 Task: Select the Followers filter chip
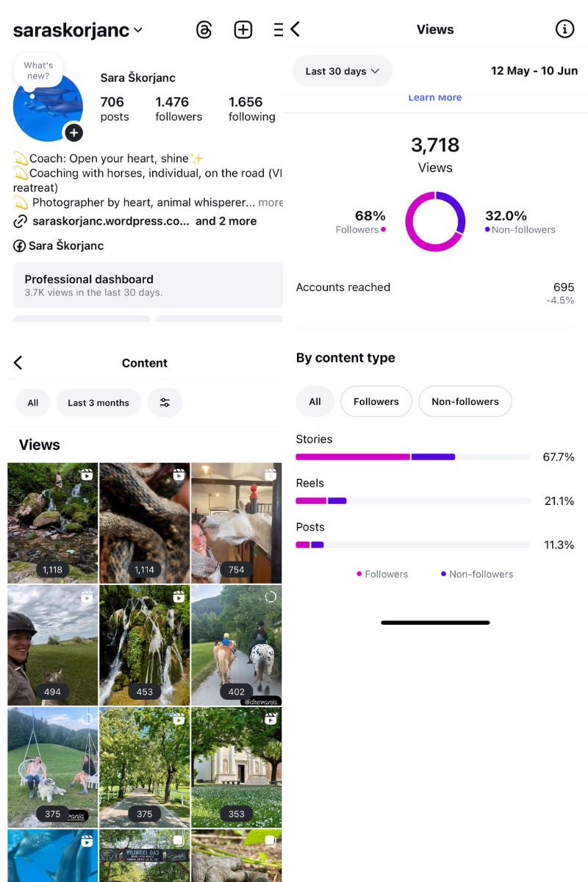coord(376,401)
